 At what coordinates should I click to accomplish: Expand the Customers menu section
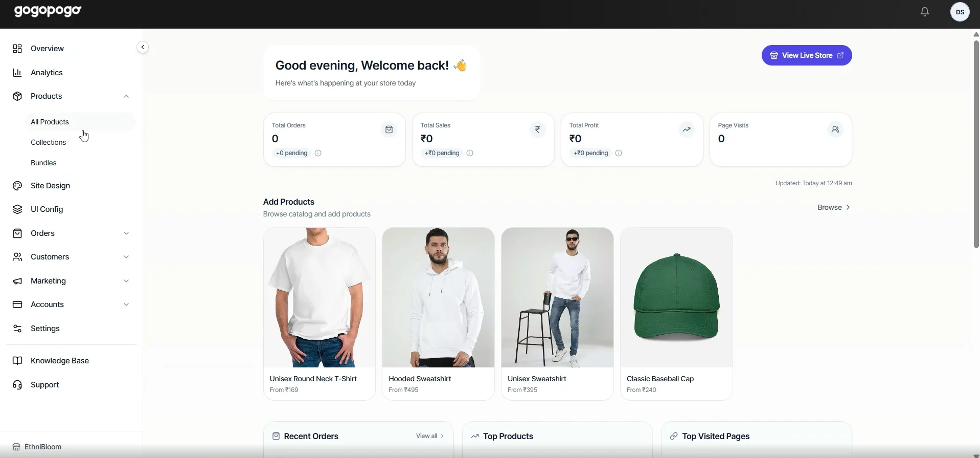click(x=126, y=257)
